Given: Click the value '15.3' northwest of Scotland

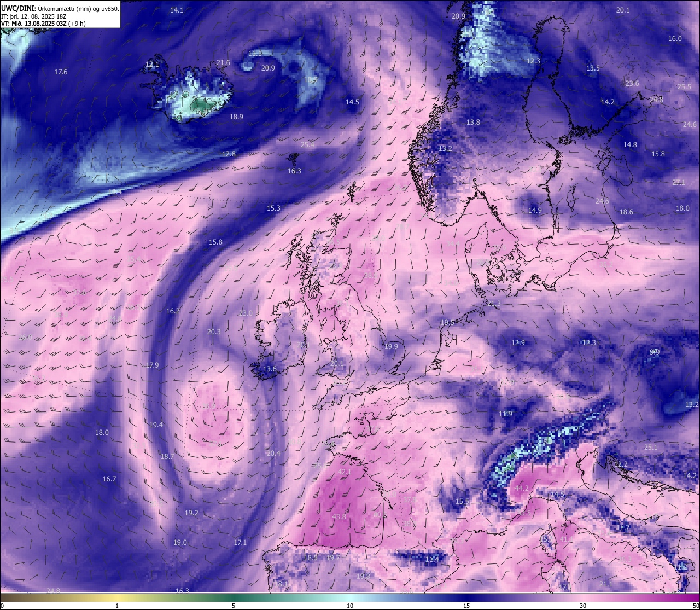Looking at the screenshot, I should 273,208.
